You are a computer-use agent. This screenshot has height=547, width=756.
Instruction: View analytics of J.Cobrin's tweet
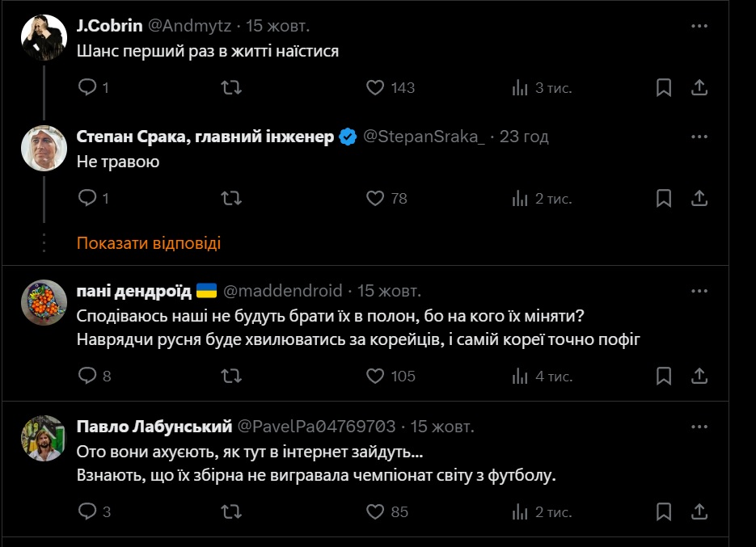click(520, 87)
